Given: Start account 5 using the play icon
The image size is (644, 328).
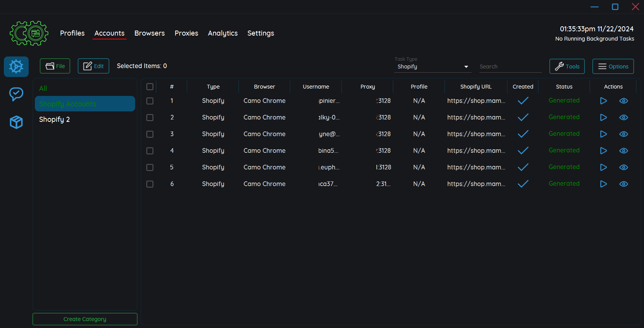Looking at the screenshot, I should tap(603, 167).
